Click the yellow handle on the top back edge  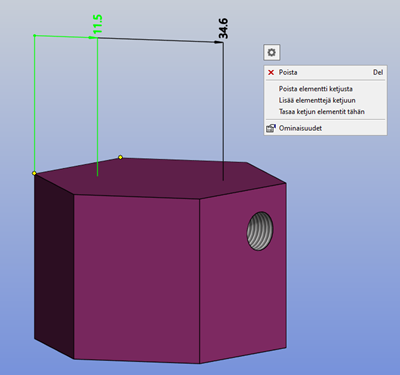(x=120, y=157)
